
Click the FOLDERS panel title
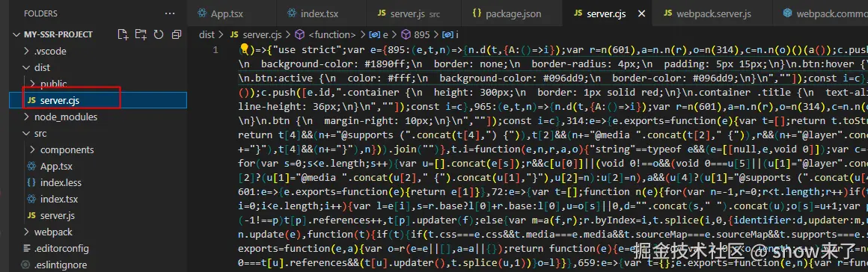coord(40,13)
